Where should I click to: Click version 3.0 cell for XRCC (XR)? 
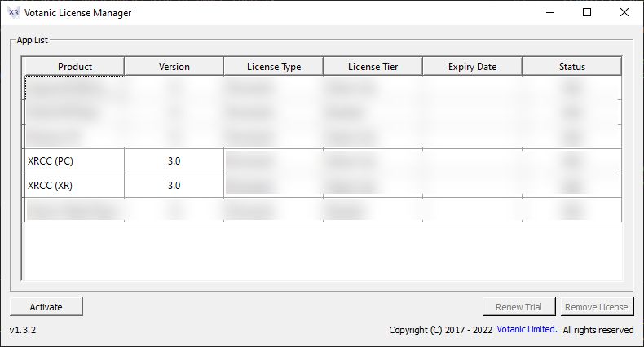tap(174, 186)
